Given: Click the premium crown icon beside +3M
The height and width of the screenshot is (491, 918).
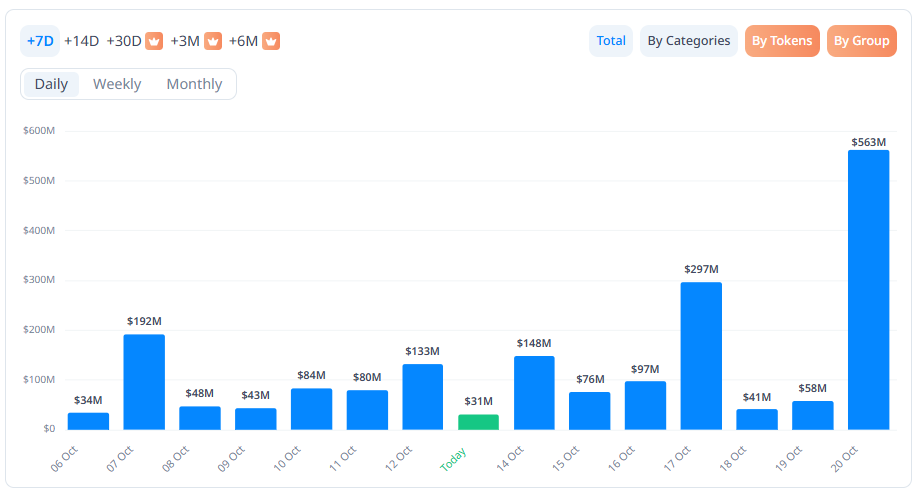Looking at the screenshot, I should (x=213, y=41).
